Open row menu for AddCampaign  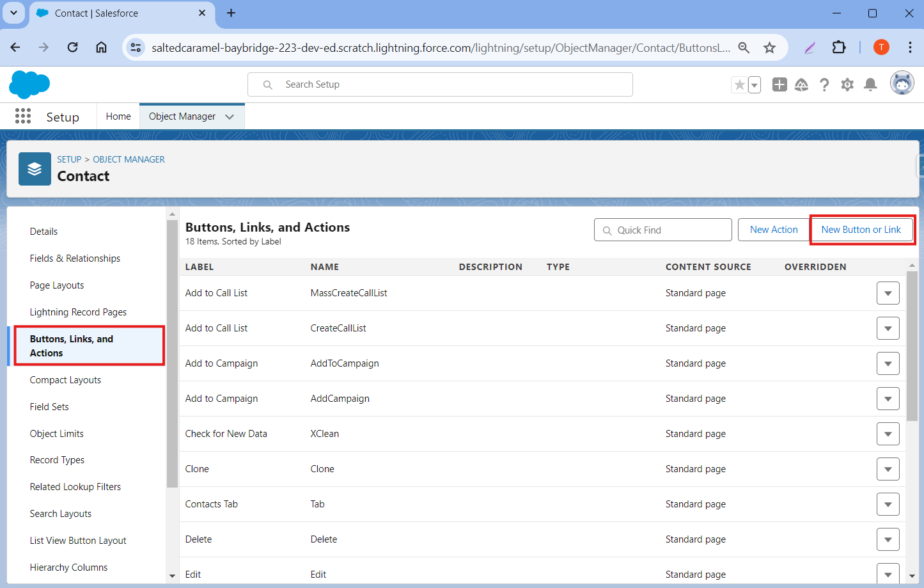point(888,399)
